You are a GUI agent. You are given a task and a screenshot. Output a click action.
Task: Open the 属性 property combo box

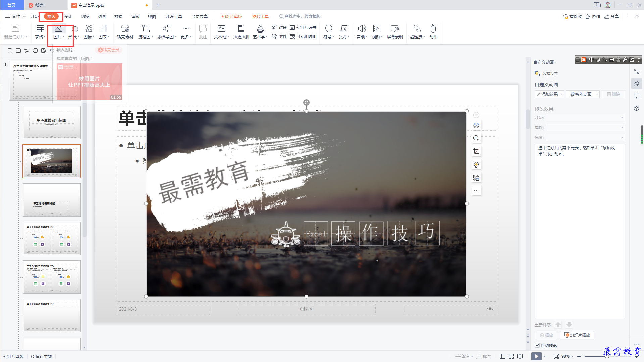pyautogui.click(x=585, y=127)
